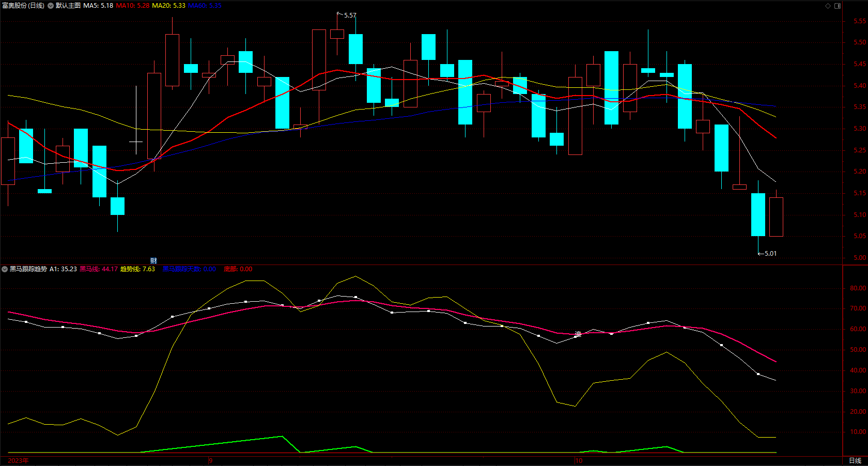The width and height of the screenshot is (868, 466).
Task: Click the 5.57 high price annotation
Action: coord(350,15)
